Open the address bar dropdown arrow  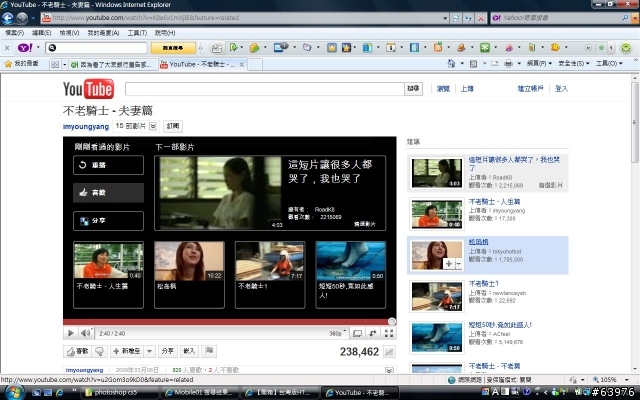click(x=445, y=18)
